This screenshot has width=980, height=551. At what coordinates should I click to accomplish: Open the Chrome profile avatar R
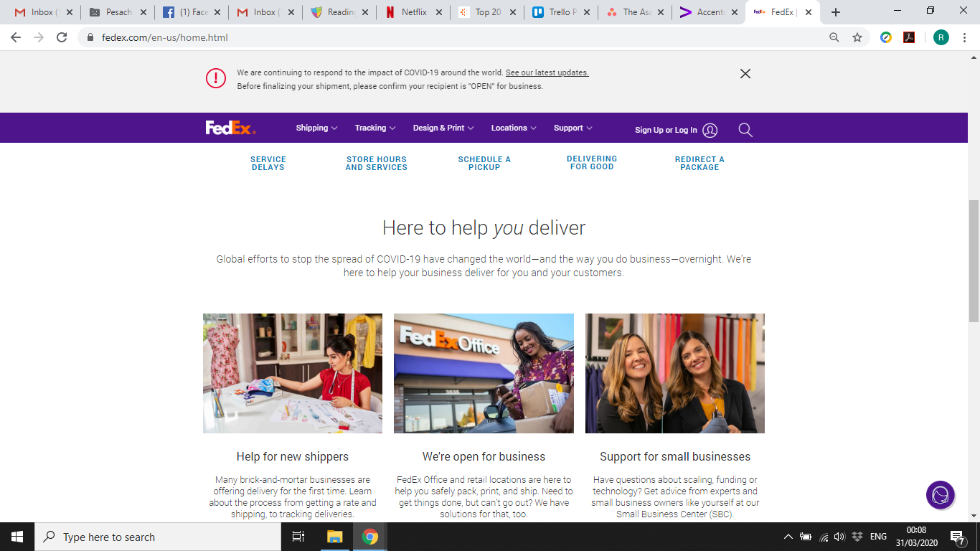(x=941, y=37)
